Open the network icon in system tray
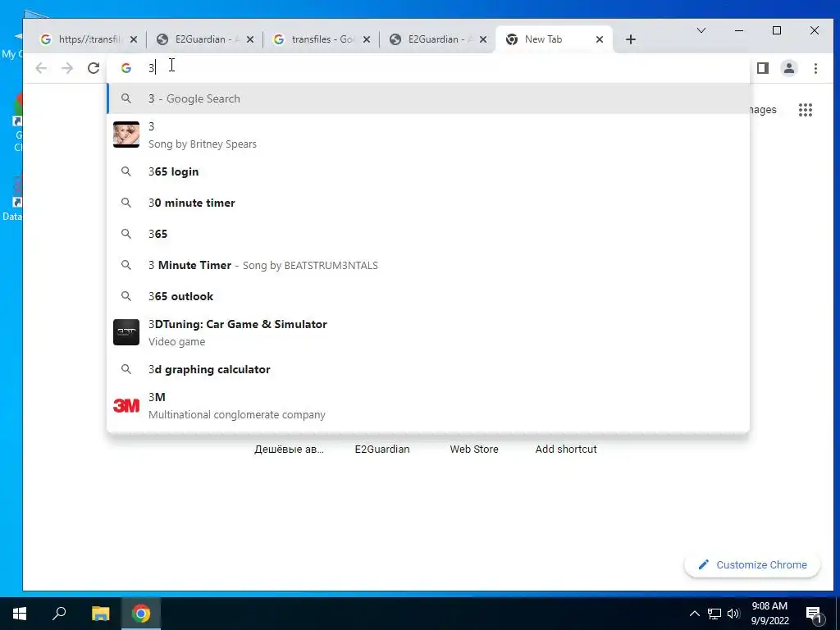The height and width of the screenshot is (630, 840). (714, 614)
